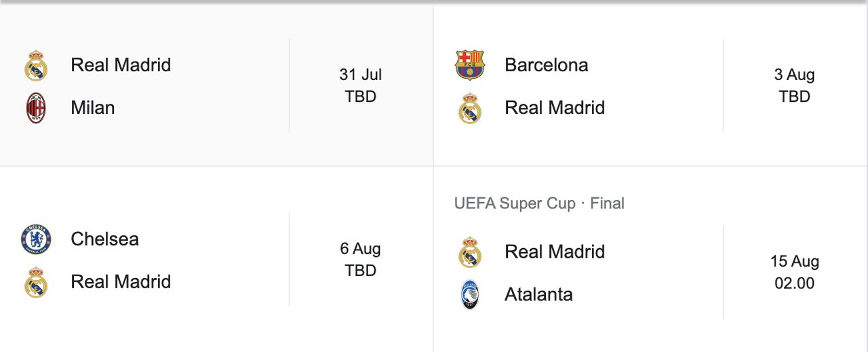Click the Atalanta club crest

[470, 295]
